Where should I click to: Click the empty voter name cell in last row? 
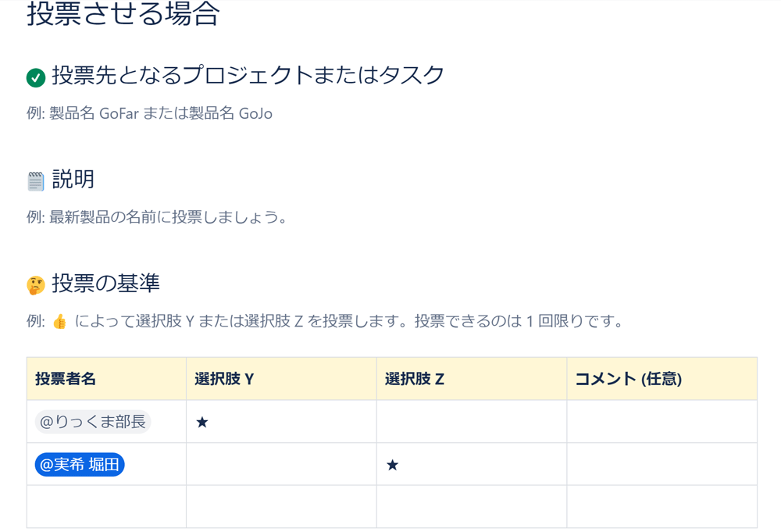(x=106, y=506)
